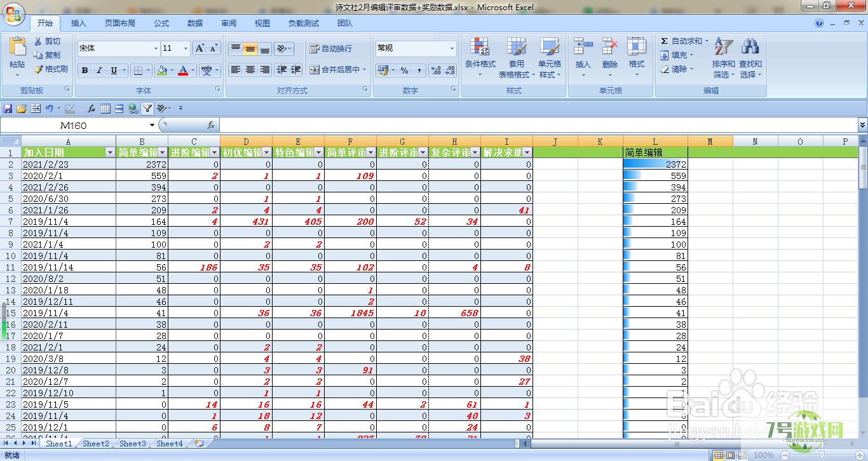
Task: Toggle Underline formatting
Action: coord(114,70)
